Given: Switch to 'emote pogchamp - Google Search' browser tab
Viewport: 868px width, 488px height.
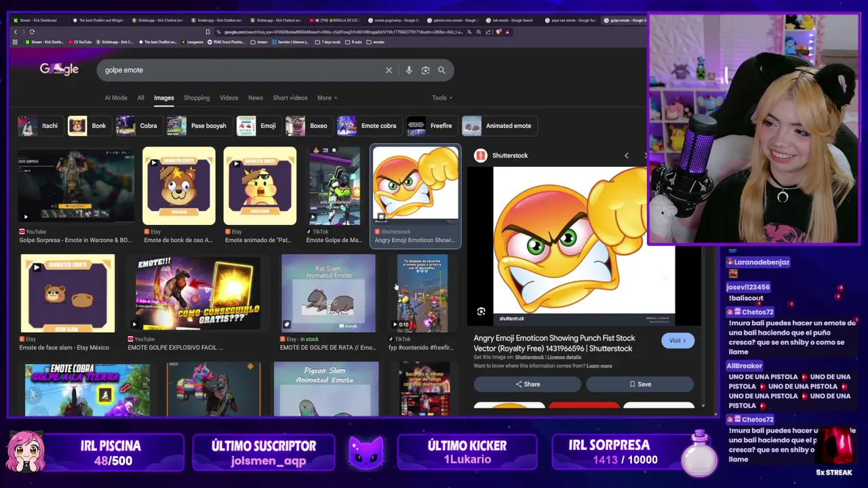Looking at the screenshot, I should point(394,20).
